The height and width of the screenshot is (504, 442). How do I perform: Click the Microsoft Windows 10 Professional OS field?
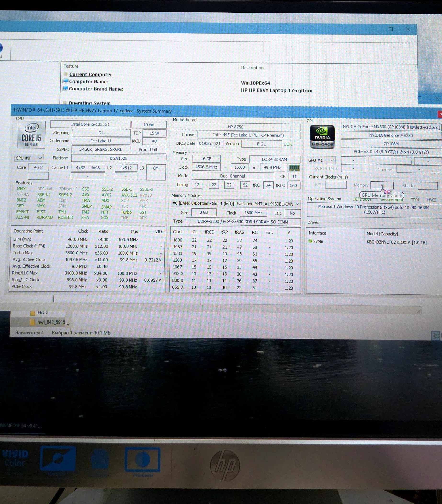point(374,210)
